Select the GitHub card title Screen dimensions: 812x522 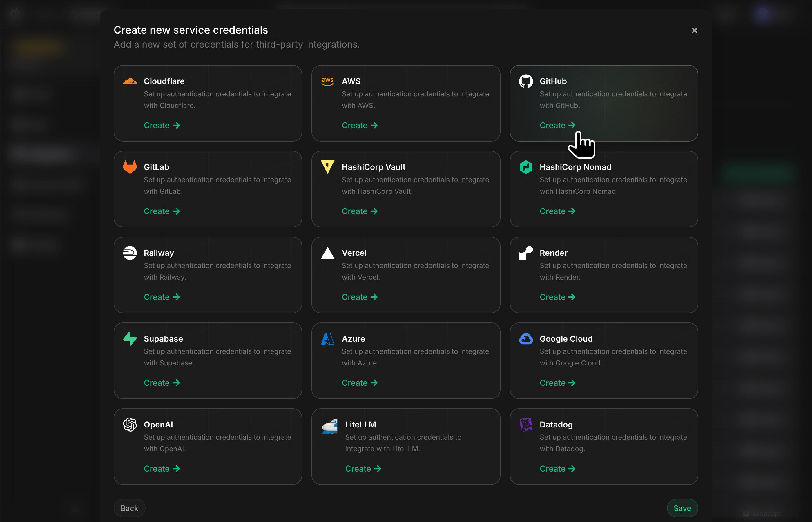click(x=553, y=81)
